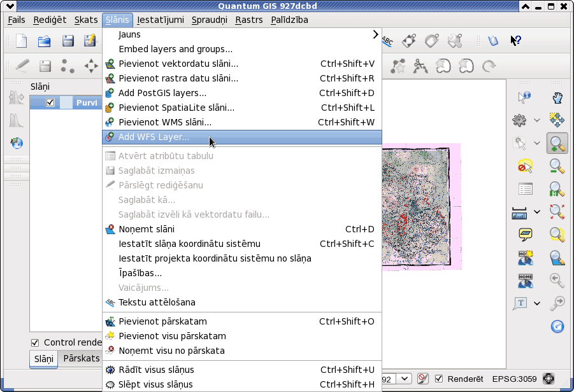Switch to the Pārskats tab
This screenshot has height=392, width=574.
[82, 358]
